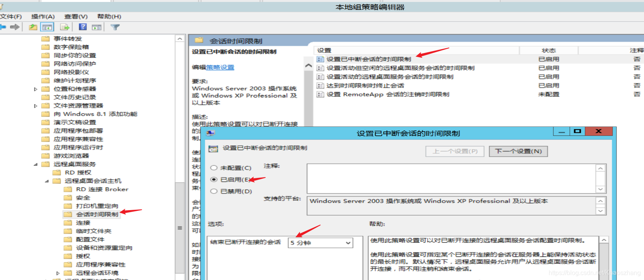Select 设置 RemoteApp 会话的注销时间限制 row
The height and width of the screenshot is (280, 644).
(388, 94)
